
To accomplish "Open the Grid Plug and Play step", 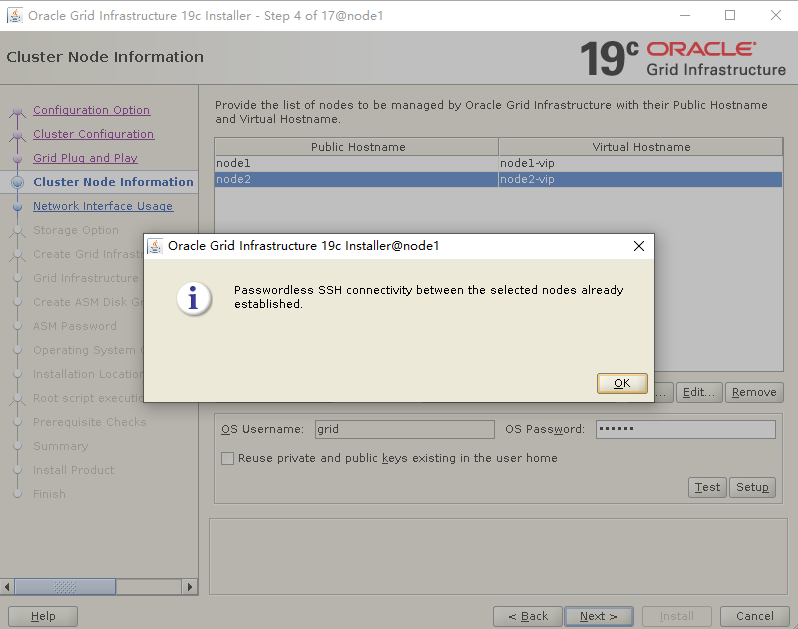I will click(86, 158).
